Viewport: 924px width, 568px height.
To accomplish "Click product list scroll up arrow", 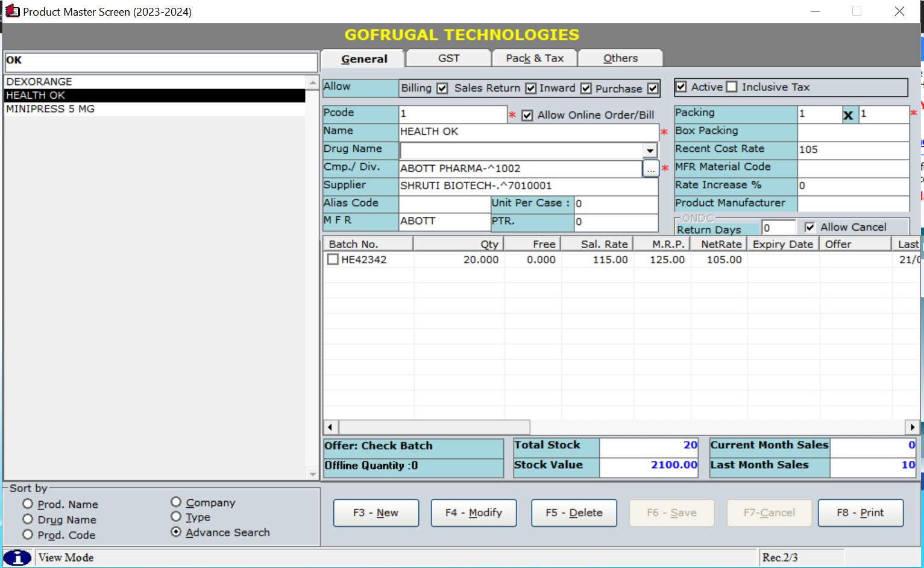I will [312, 83].
